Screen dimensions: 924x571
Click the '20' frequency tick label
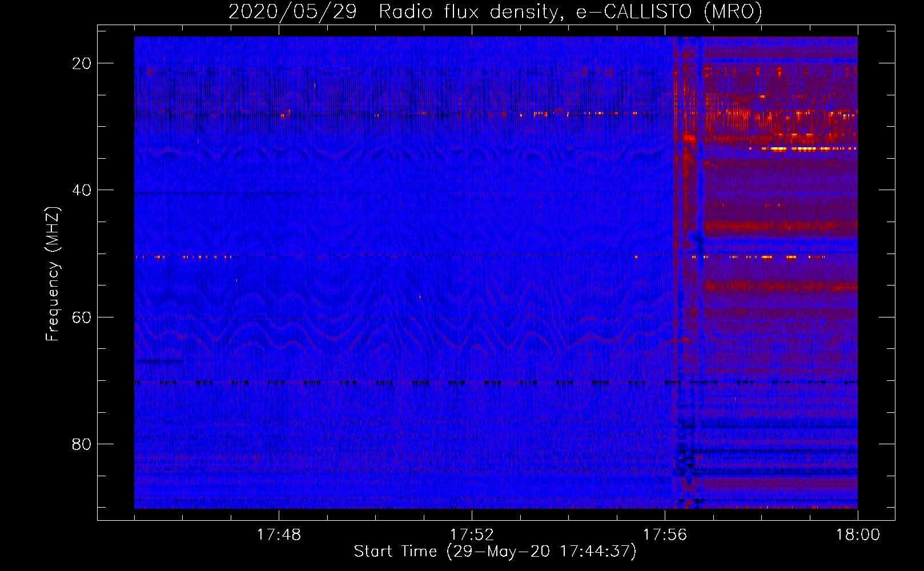pos(82,63)
